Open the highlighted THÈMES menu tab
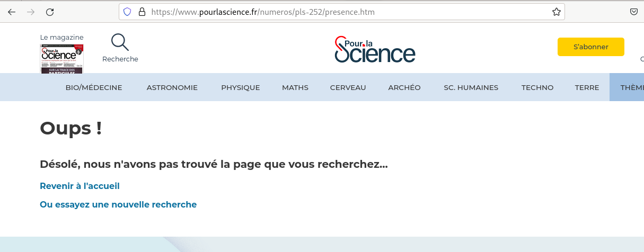The height and width of the screenshot is (252, 644). (627, 87)
